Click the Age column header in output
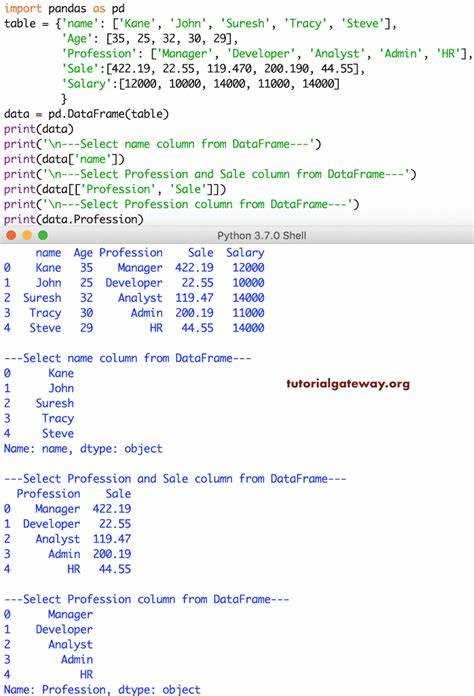474x696 pixels. point(83,253)
